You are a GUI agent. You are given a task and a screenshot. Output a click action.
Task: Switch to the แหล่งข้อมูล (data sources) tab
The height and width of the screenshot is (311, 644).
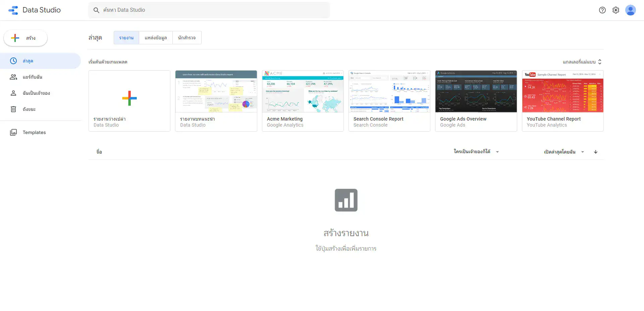tap(155, 38)
